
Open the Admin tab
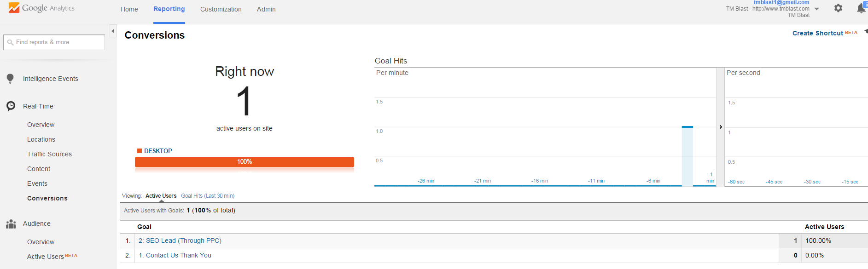[x=266, y=9]
